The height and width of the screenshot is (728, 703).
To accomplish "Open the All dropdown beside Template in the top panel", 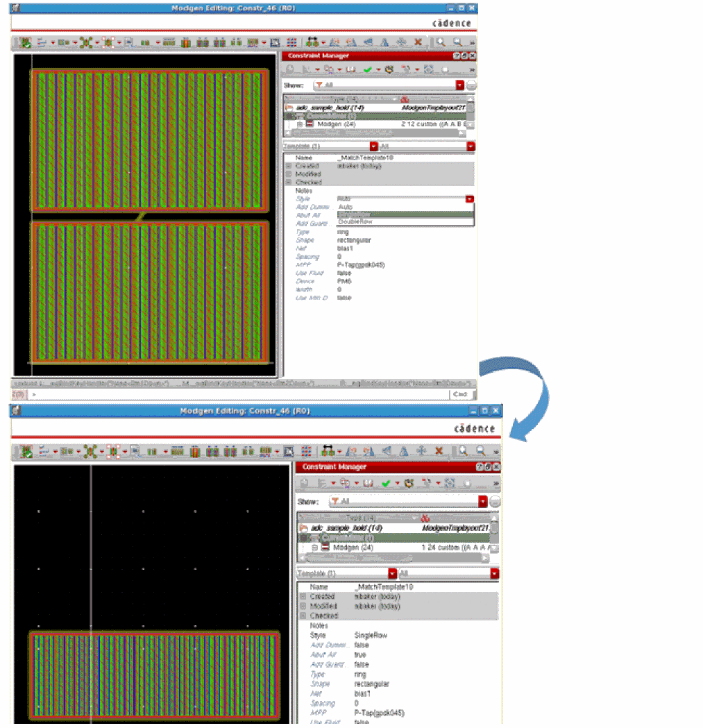I will click(x=471, y=146).
